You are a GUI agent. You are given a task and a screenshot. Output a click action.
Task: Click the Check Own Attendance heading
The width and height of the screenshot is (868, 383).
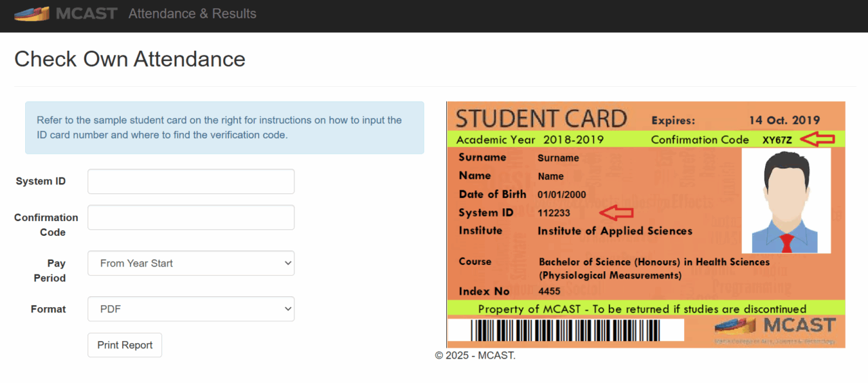tap(130, 59)
